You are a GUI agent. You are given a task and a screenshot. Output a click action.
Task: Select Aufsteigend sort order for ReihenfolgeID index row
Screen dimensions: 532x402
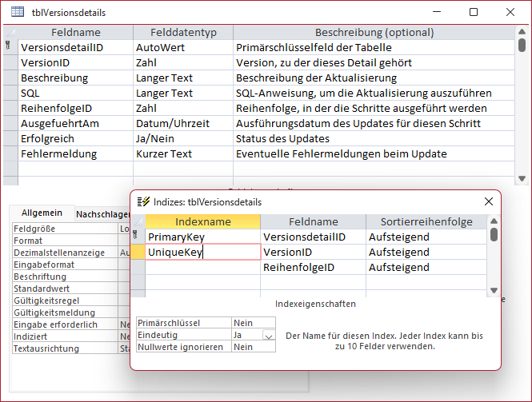click(x=426, y=268)
